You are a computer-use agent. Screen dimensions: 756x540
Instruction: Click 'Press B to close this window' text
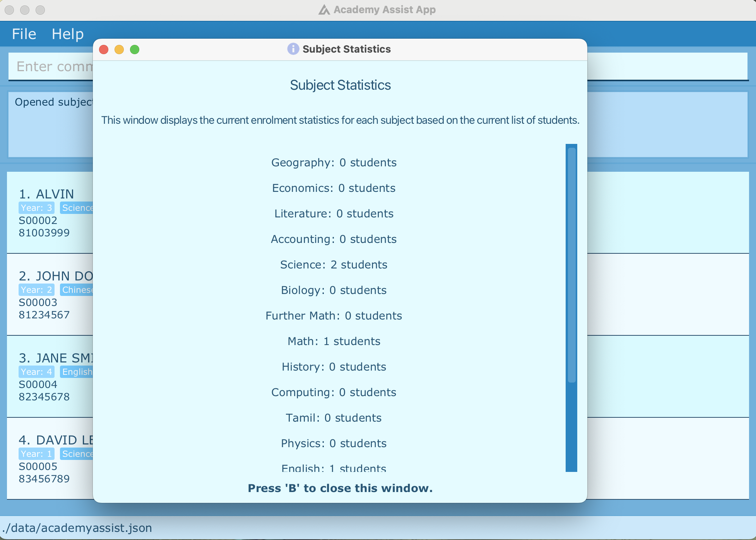[x=340, y=488]
